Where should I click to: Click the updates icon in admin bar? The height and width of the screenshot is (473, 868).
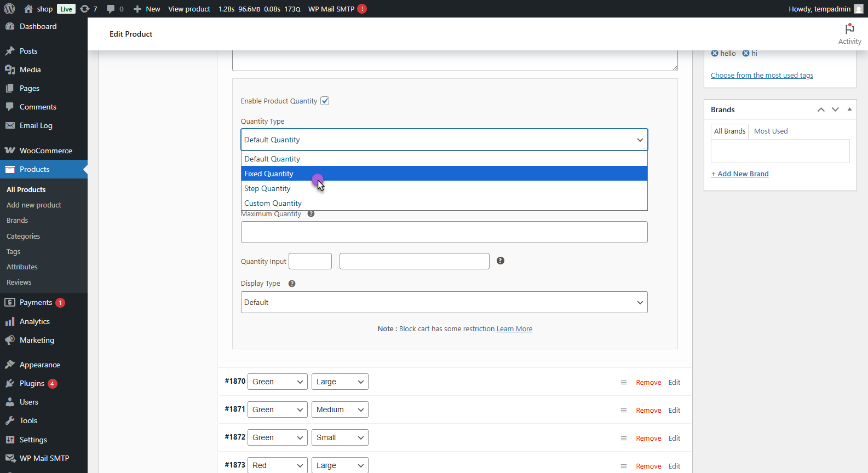[84, 9]
